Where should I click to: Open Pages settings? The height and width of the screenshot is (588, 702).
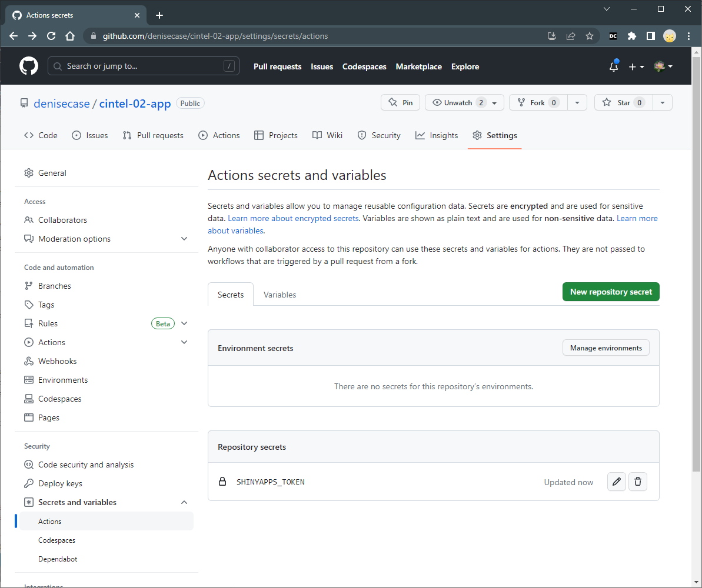click(x=107, y=417)
